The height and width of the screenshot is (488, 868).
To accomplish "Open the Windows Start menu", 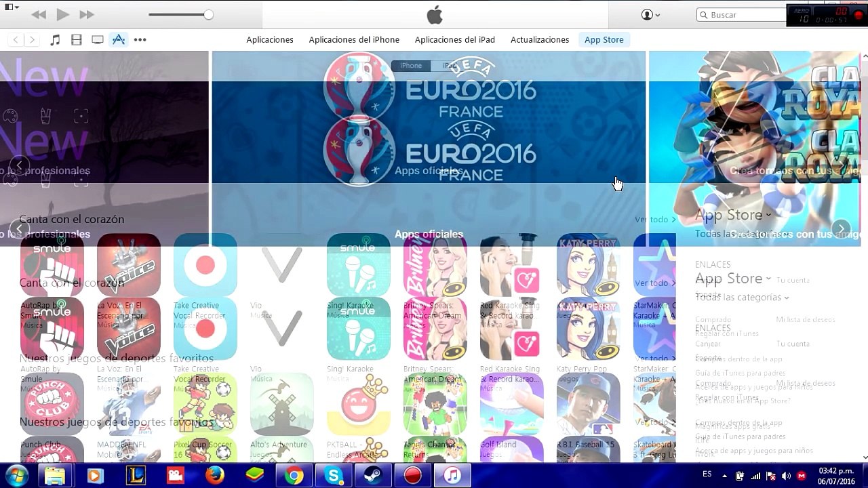I will (x=18, y=476).
